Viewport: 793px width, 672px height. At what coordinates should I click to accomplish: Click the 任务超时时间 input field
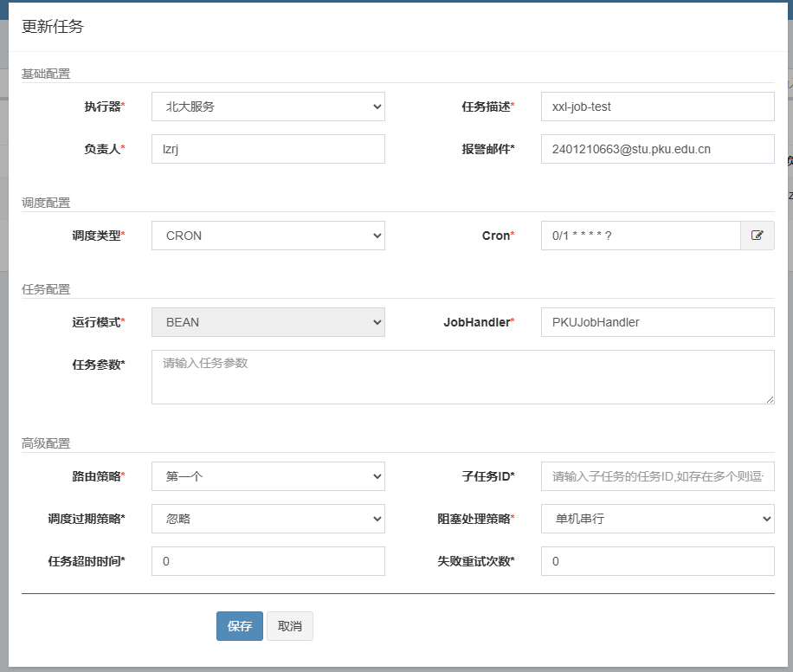(x=268, y=561)
